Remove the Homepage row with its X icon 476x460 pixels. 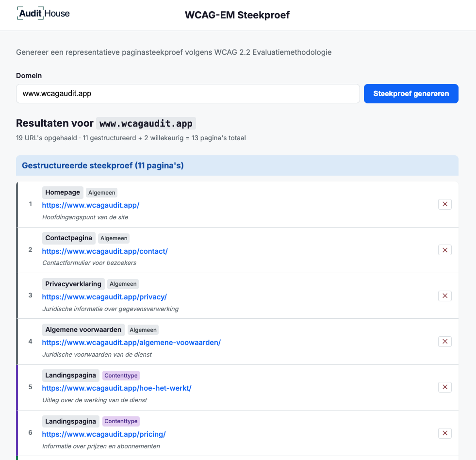coord(444,204)
